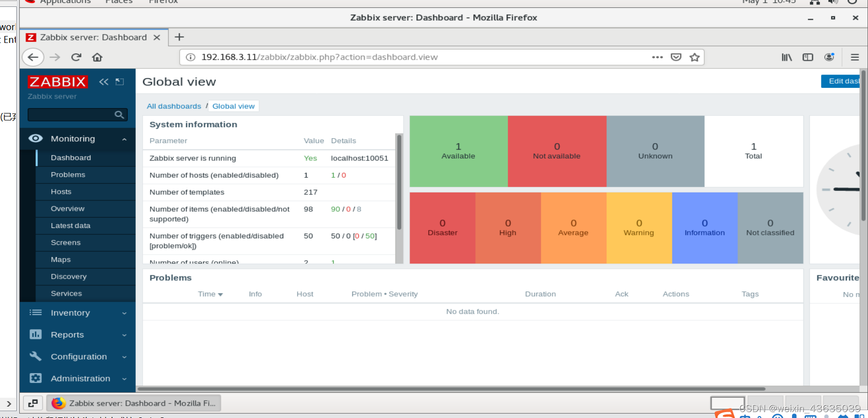Open Overview in Monitoring menu
Image resolution: width=868 pixels, height=418 pixels.
coord(86,208)
